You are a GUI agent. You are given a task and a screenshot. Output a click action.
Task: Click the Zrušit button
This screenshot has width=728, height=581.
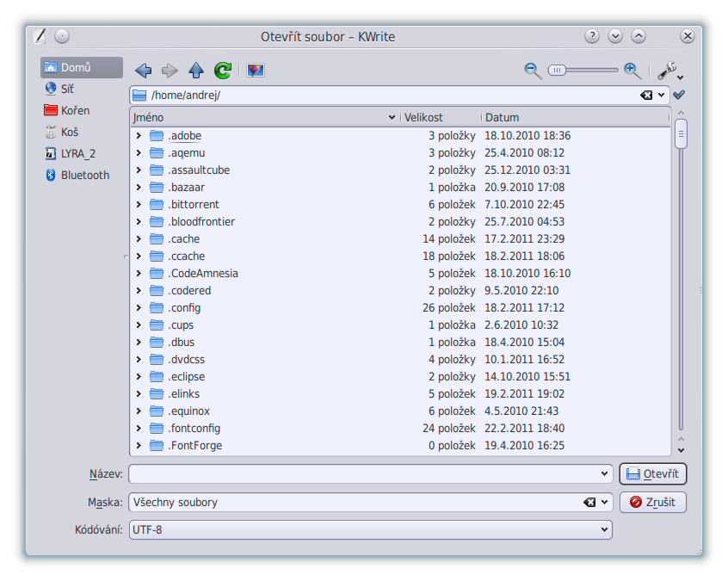pyautogui.click(x=653, y=502)
